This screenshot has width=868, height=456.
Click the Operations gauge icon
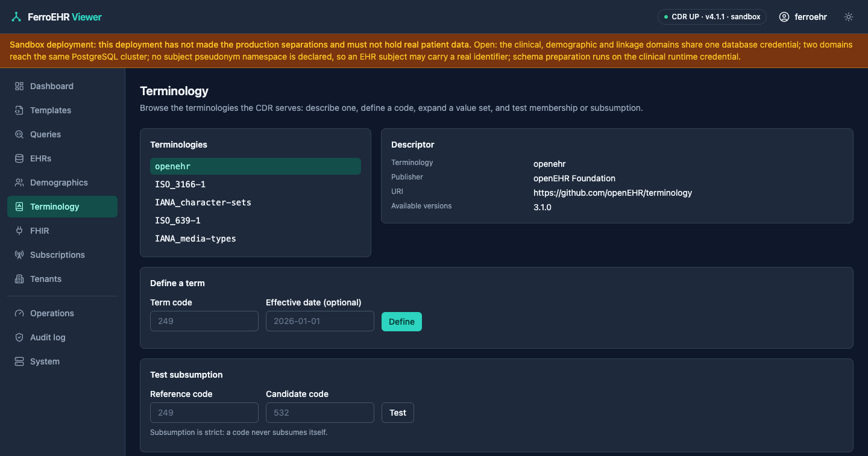pos(19,313)
